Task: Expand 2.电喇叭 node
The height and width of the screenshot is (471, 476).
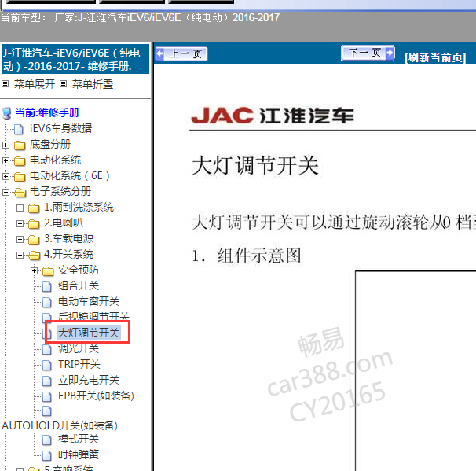Action: coord(20,223)
